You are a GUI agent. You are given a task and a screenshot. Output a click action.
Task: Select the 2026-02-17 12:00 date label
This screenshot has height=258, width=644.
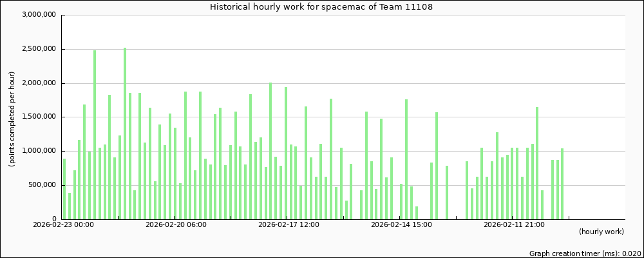(x=289, y=225)
